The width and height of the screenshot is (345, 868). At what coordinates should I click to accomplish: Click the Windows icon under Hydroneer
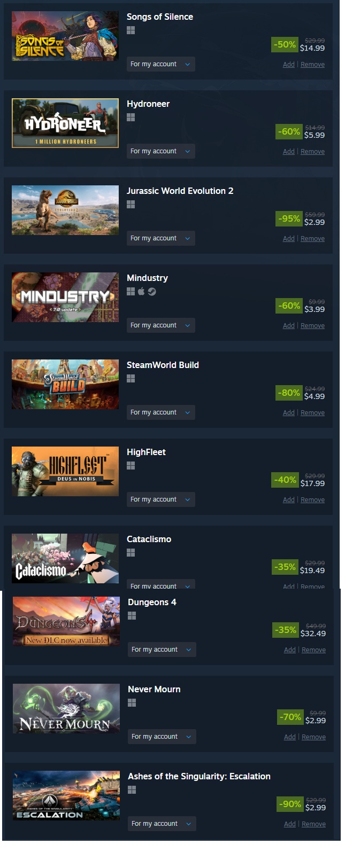[131, 118]
